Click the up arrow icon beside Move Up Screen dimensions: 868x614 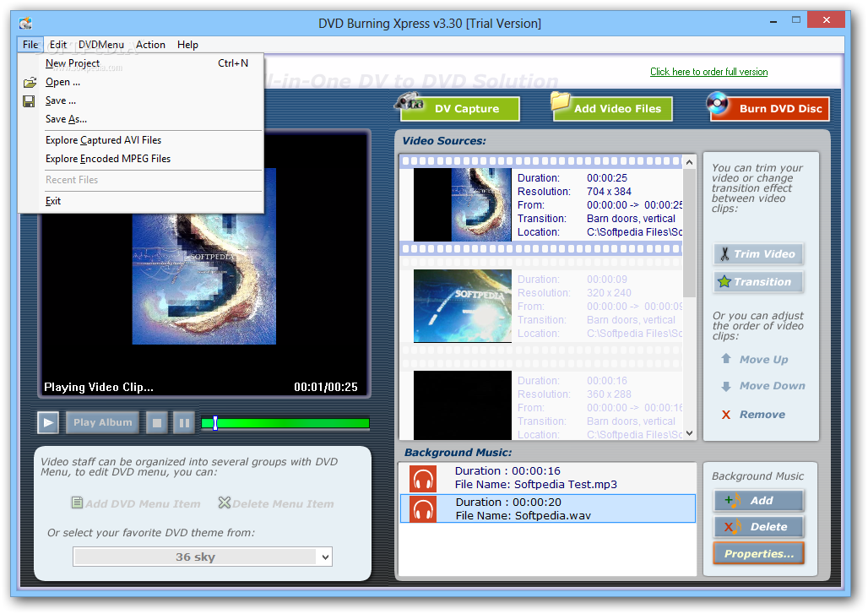tap(726, 359)
